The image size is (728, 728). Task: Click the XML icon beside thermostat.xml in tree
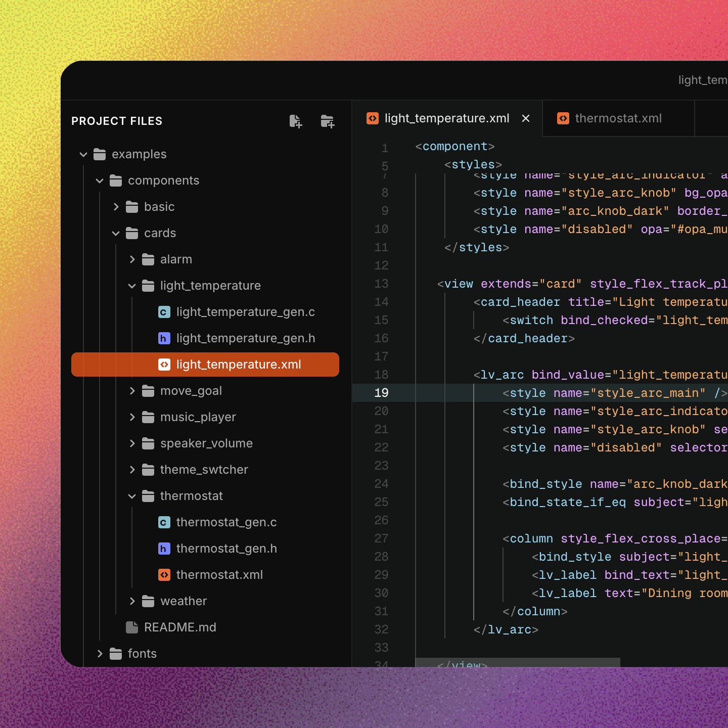pyautogui.click(x=164, y=575)
